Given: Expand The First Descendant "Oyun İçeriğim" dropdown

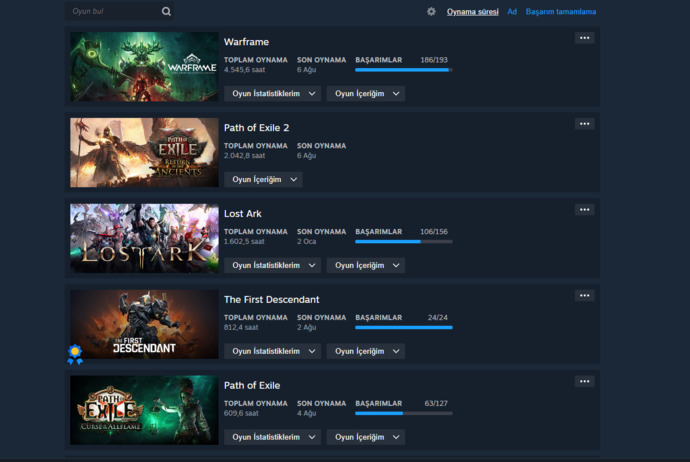Looking at the screenshot, I should [366, 351].
